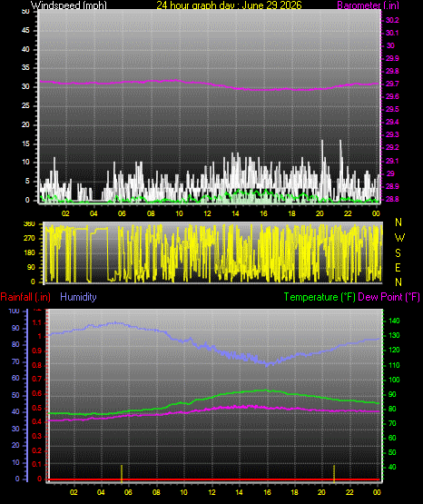Click the rainfall axis value "1.1"
This screenshot has width=423, height=504.
pos(37,322)
